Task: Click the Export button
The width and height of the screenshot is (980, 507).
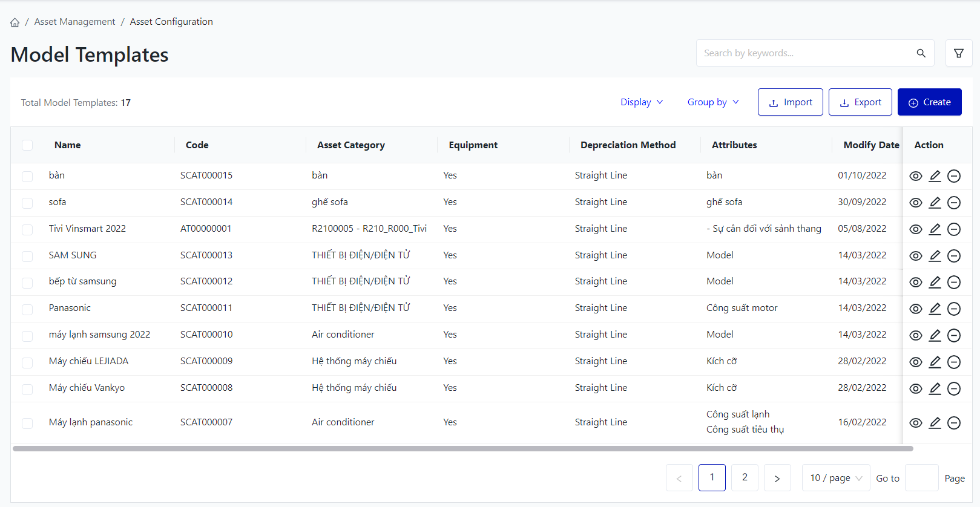Action: pos(860,102)
